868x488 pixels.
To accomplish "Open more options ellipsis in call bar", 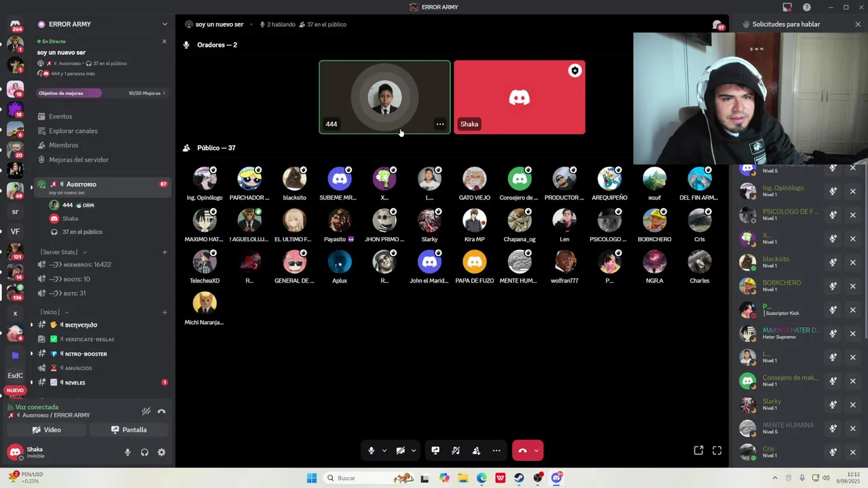I will [496, 450].
